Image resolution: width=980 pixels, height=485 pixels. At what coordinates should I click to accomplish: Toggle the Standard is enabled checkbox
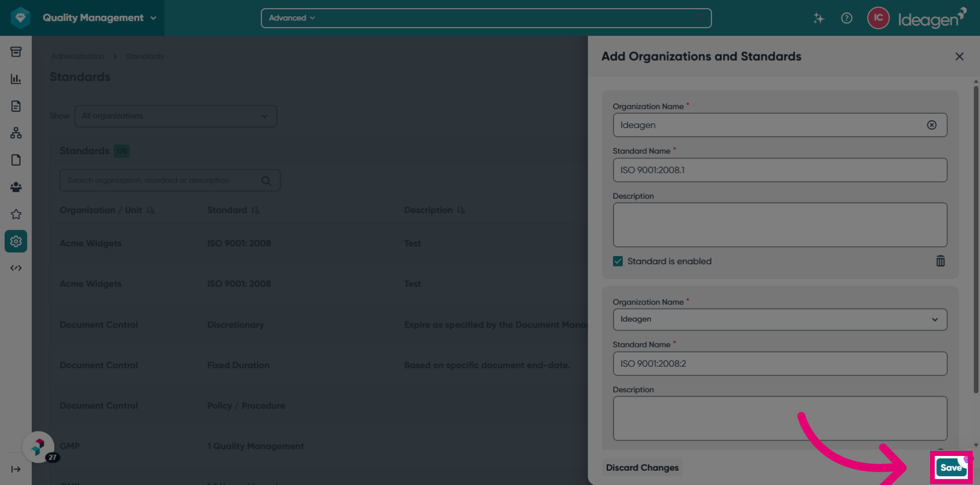pos(618,261)
